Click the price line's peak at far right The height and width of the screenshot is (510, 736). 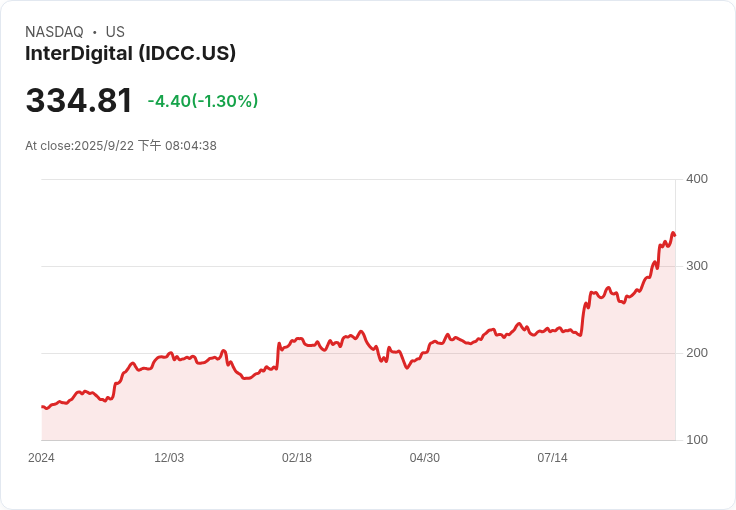(x=673, y=233)
